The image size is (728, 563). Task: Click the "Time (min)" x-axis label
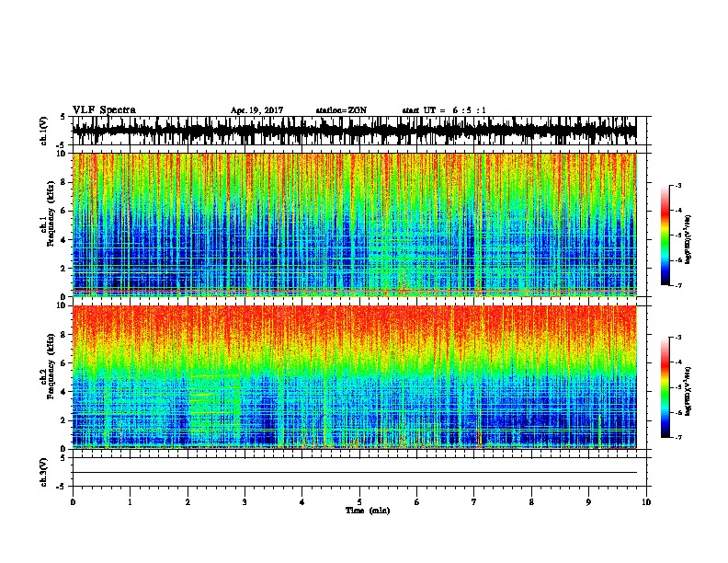point(368,511)
